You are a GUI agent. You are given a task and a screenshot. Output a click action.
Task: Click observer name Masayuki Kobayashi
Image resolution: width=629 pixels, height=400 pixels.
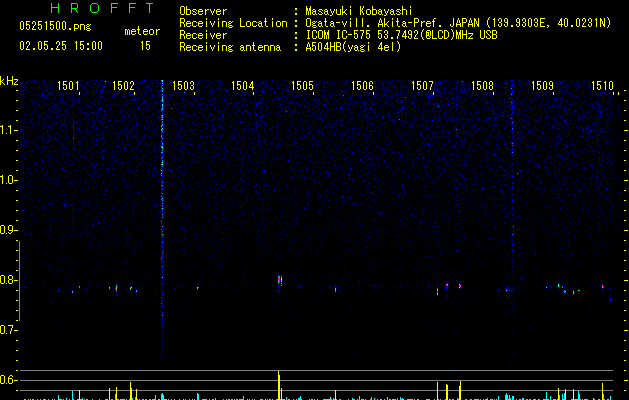tap(359, 11)
